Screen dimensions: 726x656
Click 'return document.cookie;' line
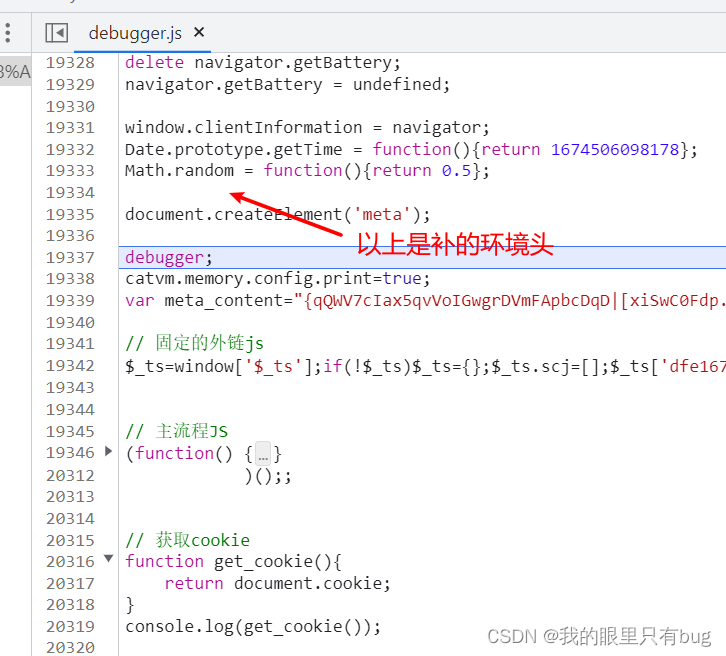[x=277, y=583]
